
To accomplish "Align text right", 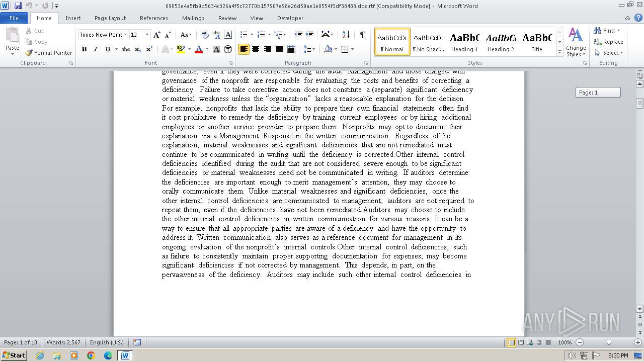I will click(267, 49).
